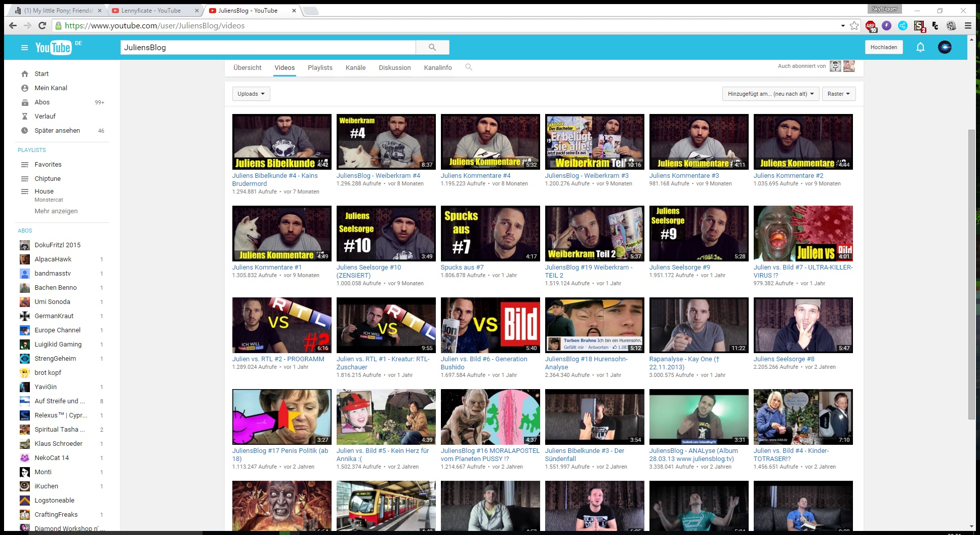
Task: Switch to the Kanalinfo tab
Action: [438, 67]
